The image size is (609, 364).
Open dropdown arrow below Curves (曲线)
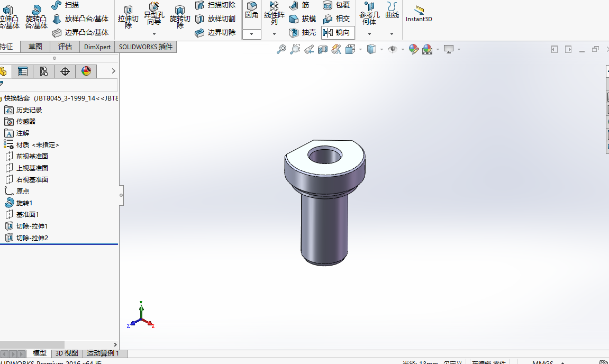pyautogui.click(x=392, y=34)
